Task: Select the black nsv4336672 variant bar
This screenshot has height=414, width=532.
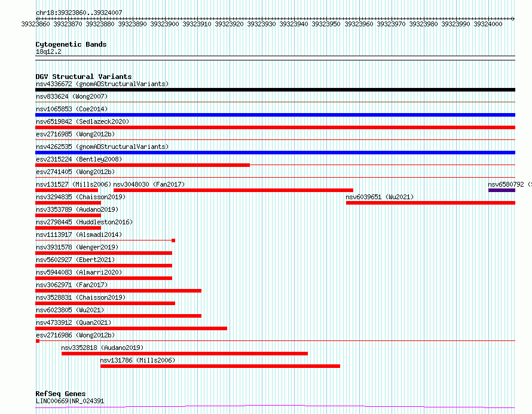Action: coord(275,90)
